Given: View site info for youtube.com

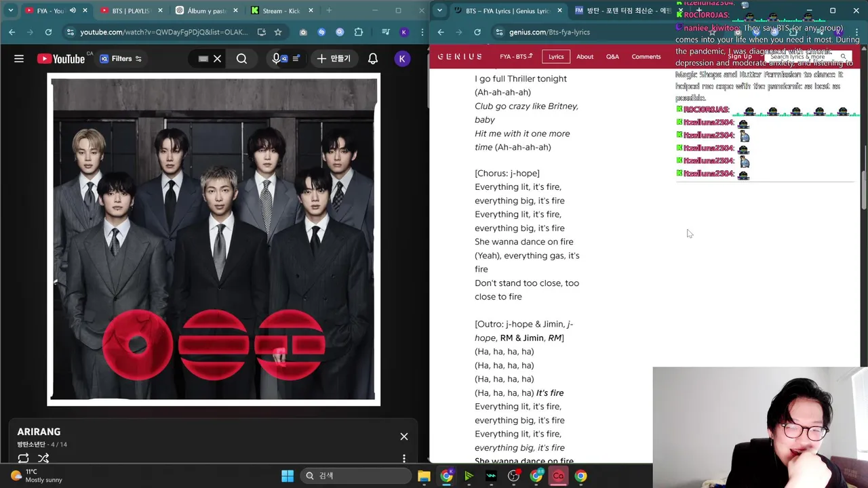Looking at the screenshot, I should 71,32.
